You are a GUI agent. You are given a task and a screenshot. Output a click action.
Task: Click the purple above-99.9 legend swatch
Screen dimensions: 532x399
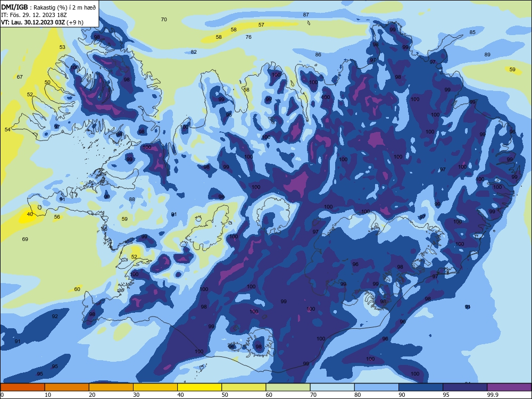tap(509, 387)
